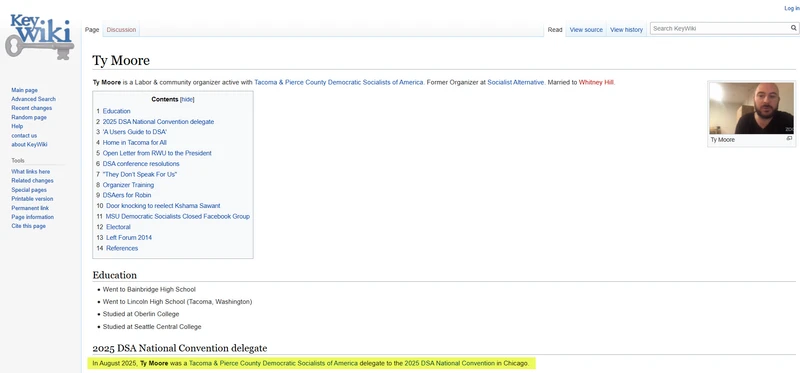Jump to Education in contents
Screen dimensions: 800x373
116,111
